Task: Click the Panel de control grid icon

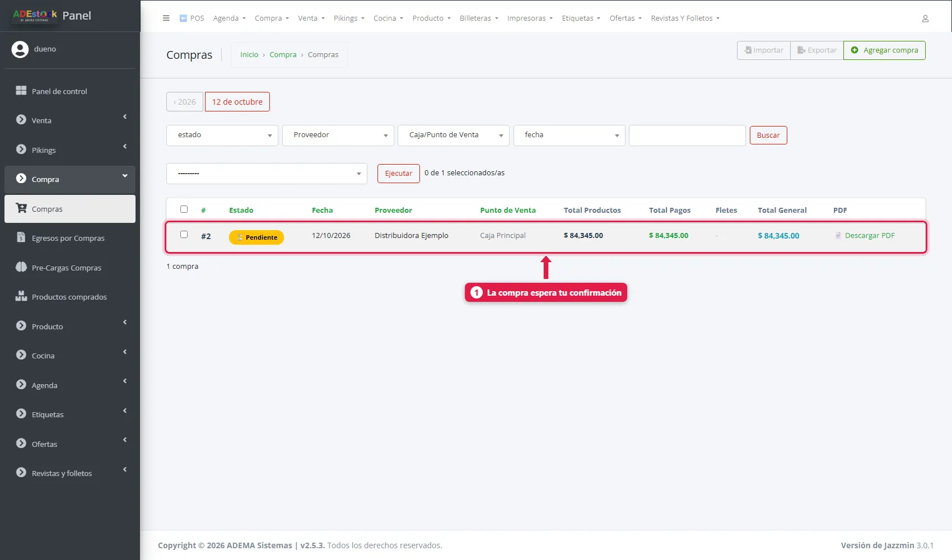Action: coord(21,91)
